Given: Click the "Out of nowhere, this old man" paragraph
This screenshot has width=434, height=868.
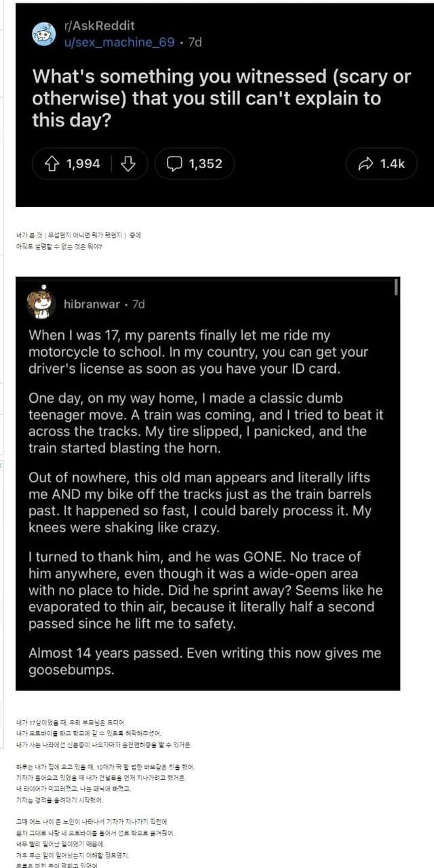Looking at the screenshot, I should [199, 502].
